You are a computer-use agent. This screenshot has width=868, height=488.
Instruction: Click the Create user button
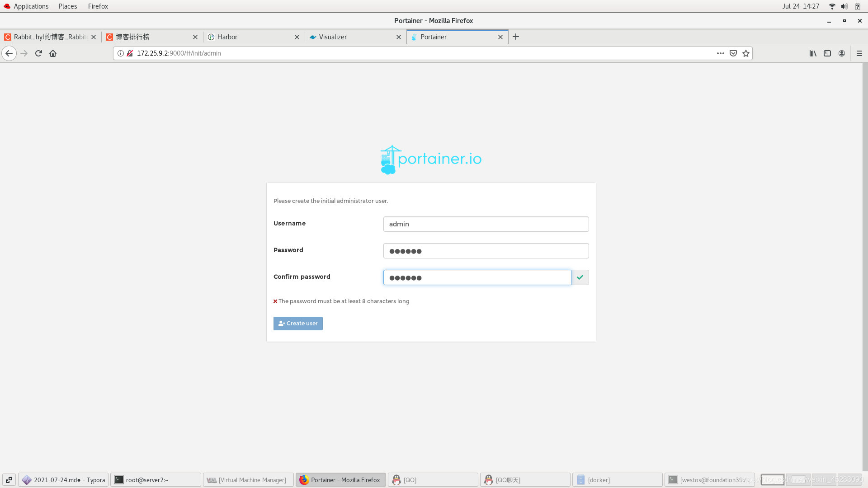click(x=298, y=324)
